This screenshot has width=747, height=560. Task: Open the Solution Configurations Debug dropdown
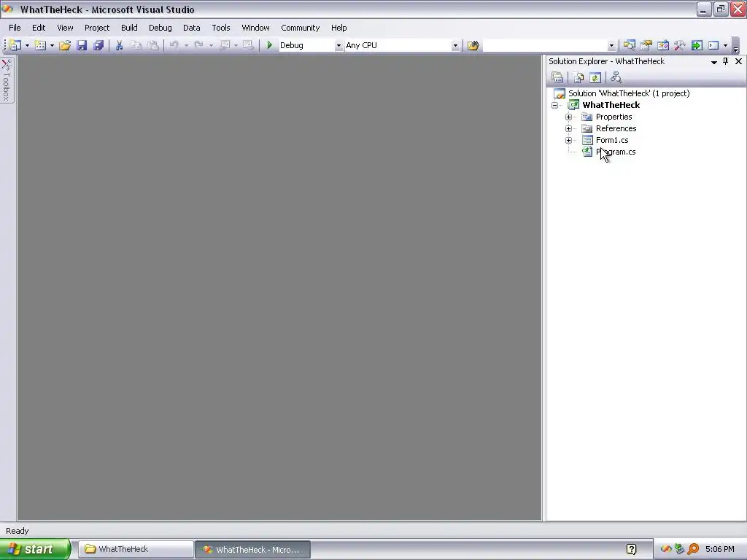[338, 46]
